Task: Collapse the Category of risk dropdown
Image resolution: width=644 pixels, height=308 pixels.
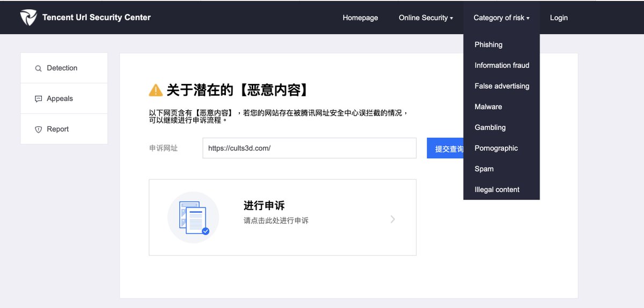Action: pos(501,18)
